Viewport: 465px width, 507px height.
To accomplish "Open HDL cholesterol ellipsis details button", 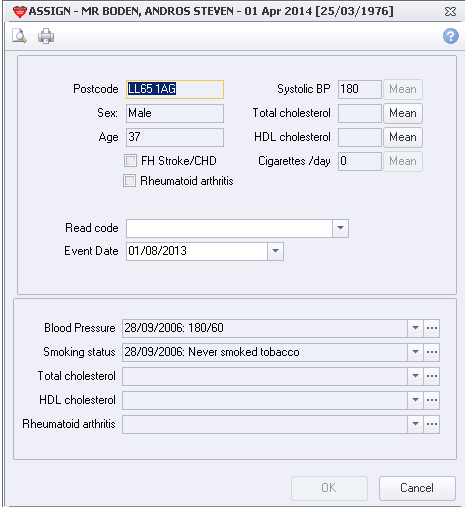I will point(432,400).
